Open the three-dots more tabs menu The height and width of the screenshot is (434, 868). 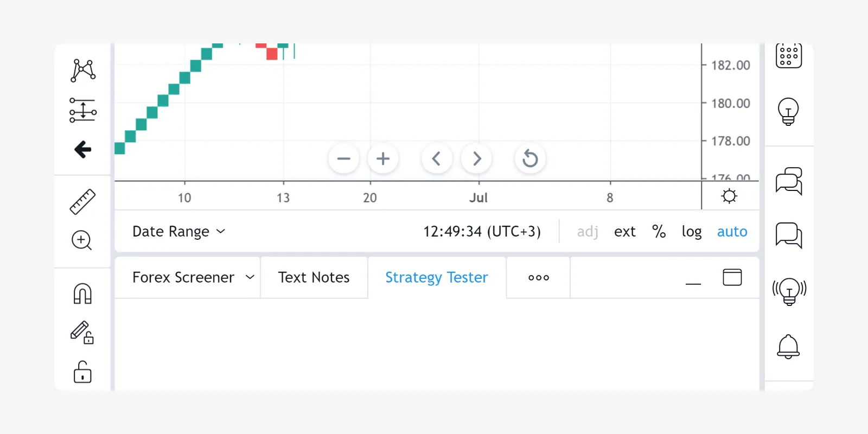tap(538, 277)
